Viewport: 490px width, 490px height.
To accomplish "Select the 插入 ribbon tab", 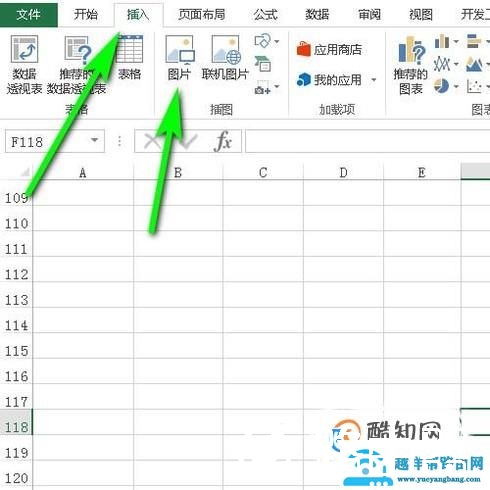I will coord(138,15).
